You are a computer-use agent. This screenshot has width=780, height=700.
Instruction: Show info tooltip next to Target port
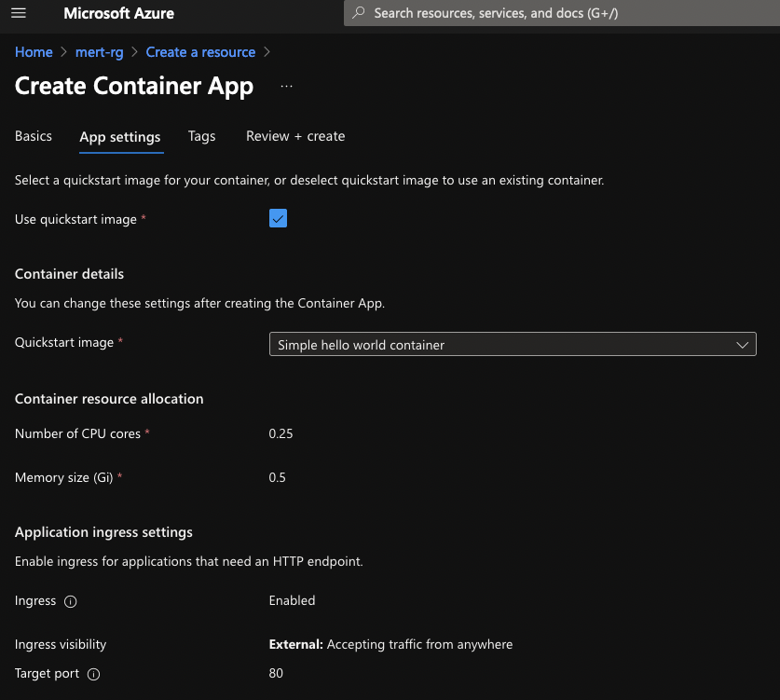point(93,674)
